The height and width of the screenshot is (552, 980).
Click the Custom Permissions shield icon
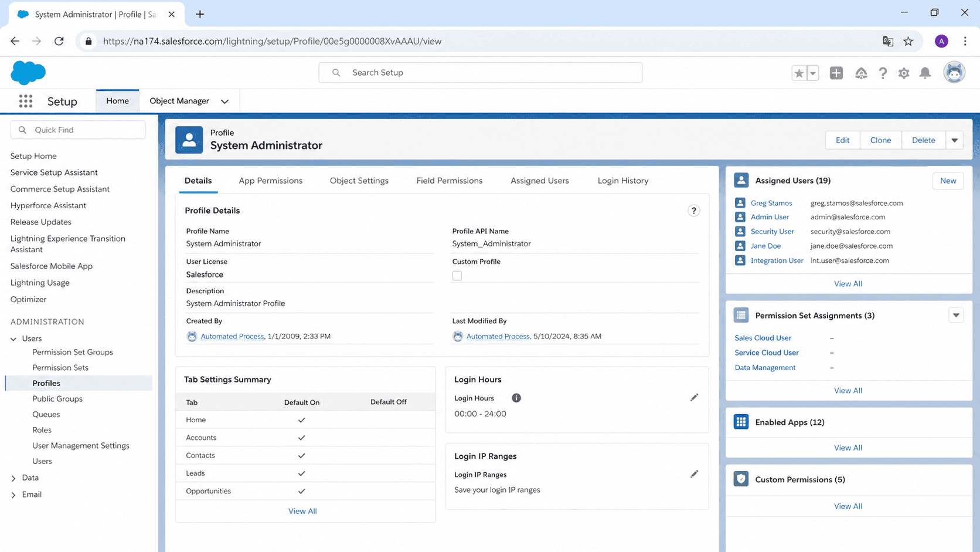click(x=741, y=479)
